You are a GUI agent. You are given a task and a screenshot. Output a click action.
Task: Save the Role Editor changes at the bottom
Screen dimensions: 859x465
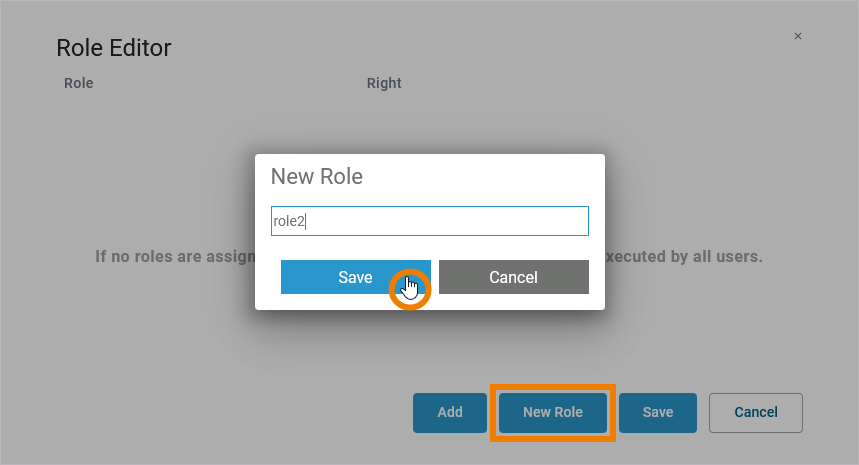657,412
